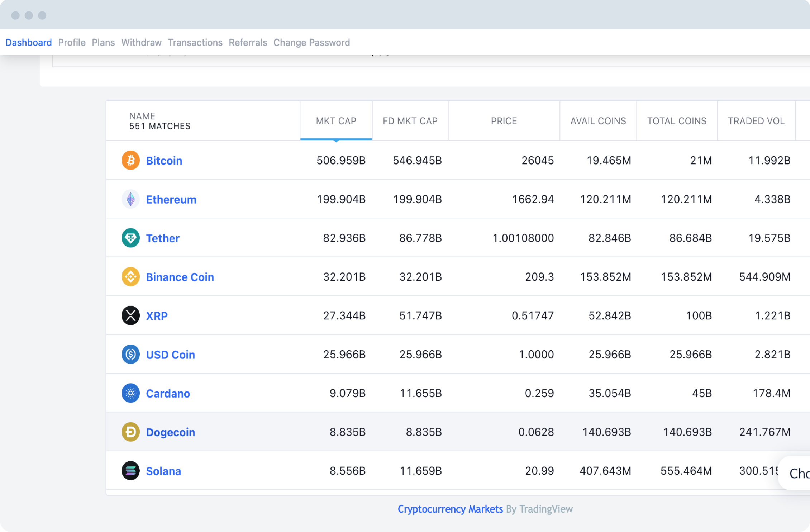Image resolution: width=810 pixels, height=532 pixels.
Task: Sort the table by MKT CAP column
Action: click(336, 121)
